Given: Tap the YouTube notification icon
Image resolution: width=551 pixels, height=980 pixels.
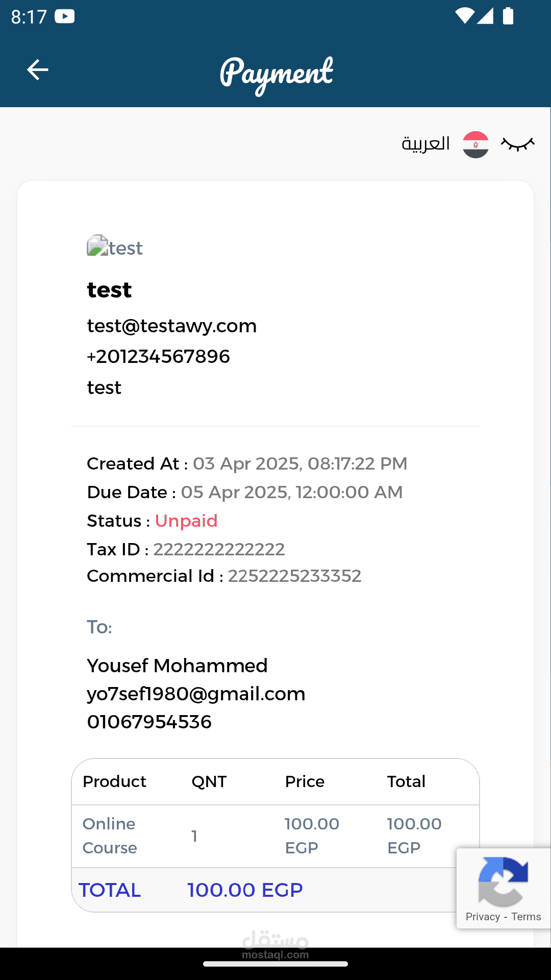Looking at the screenshot, I should (65, 16).
